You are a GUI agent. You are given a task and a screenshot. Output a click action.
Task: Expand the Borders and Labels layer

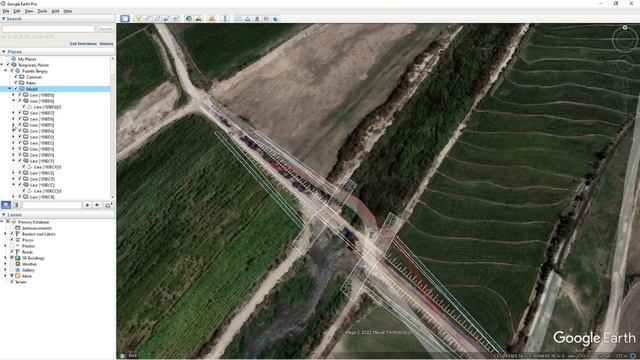click(5, 234)
